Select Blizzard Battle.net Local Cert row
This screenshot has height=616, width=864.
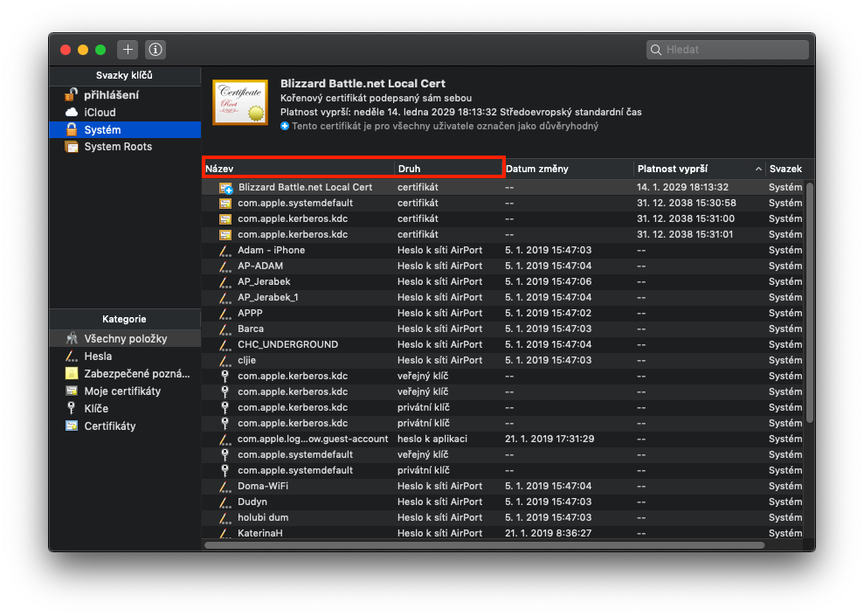305,188
